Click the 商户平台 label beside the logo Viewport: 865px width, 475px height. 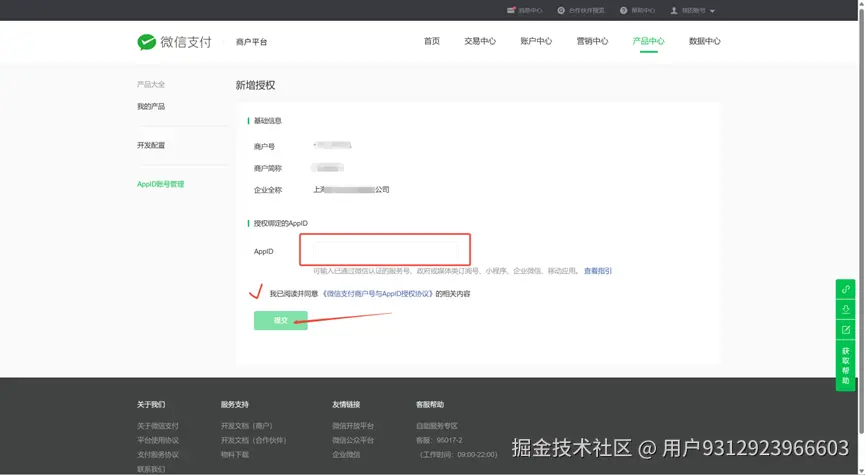click(252, 42)
